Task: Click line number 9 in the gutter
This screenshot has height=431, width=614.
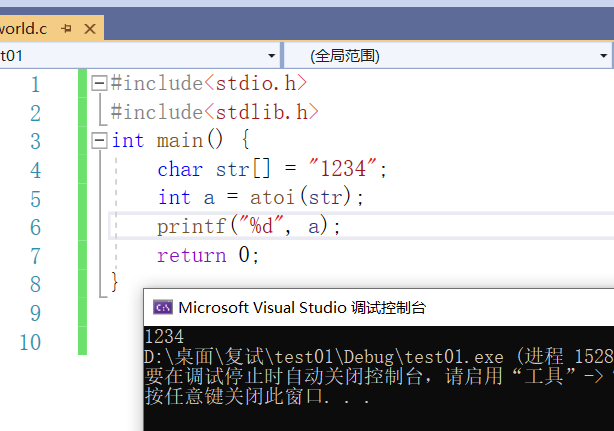Action: [36, 313]
